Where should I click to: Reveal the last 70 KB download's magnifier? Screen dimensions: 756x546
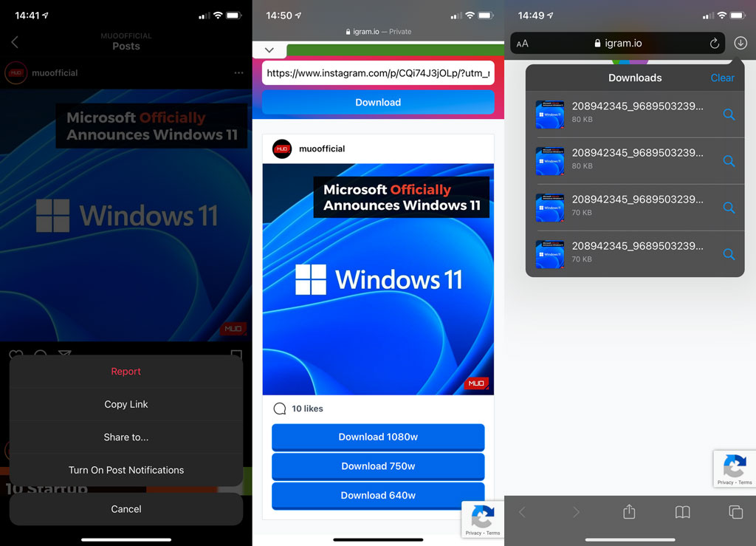coord(729,254)
